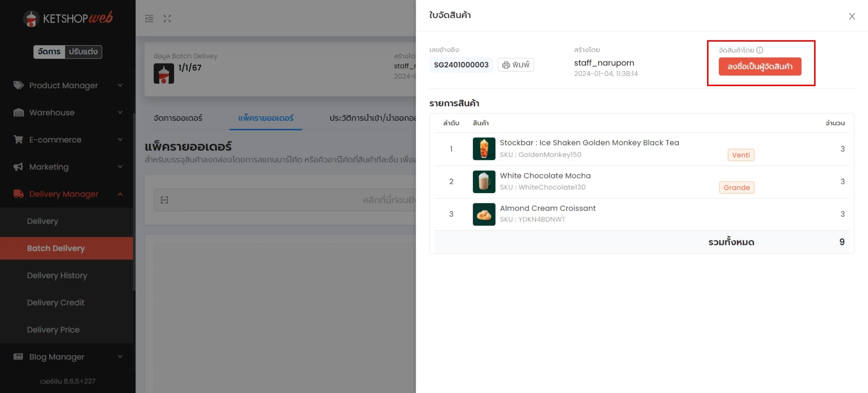Switch to the จัดการ mode toggle
This screenshot has height=393, width=868.
click(x=49, y=52)
